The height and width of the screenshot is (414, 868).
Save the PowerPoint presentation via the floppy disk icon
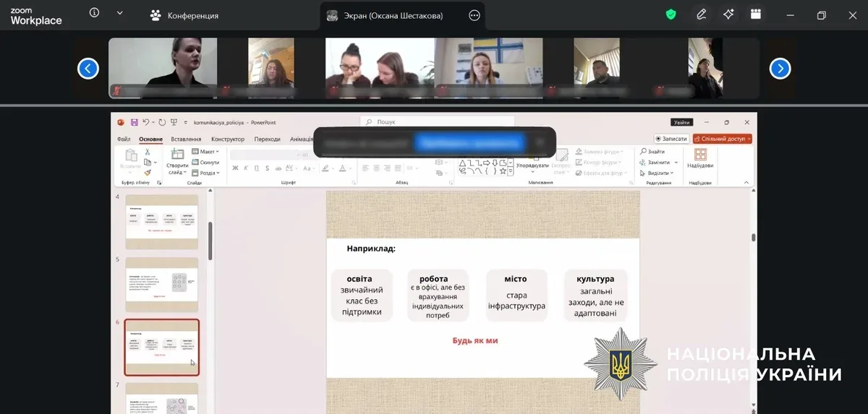135,123
